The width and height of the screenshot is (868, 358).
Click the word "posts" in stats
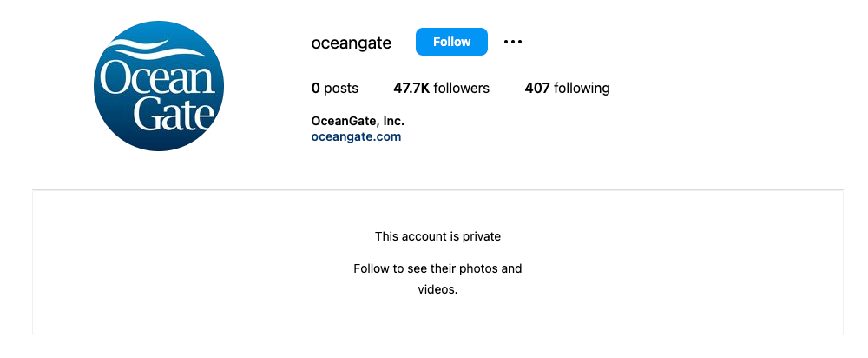341,89
